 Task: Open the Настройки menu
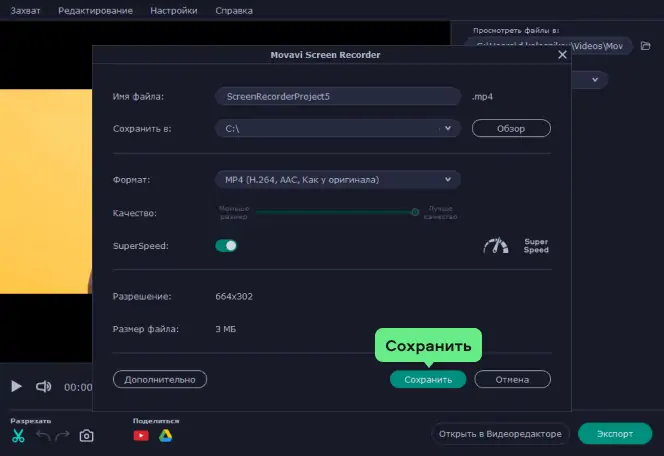[x=174, y=11]
